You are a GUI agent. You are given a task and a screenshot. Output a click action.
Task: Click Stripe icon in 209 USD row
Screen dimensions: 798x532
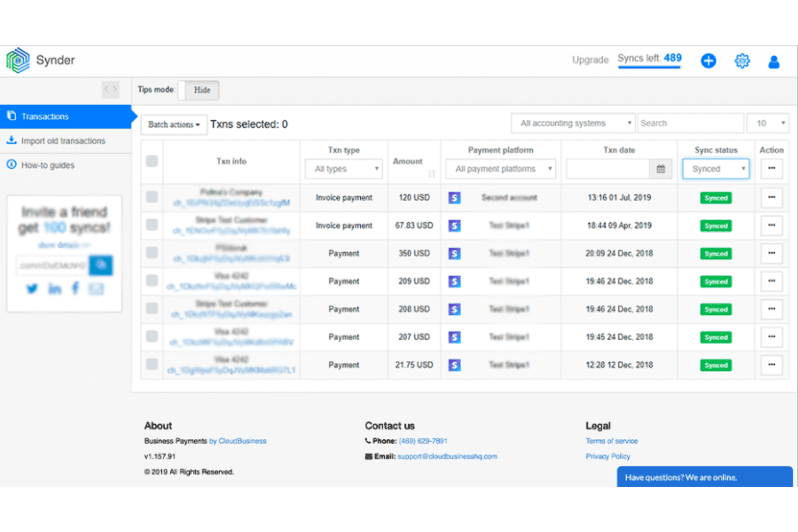(x=455, y=281)
